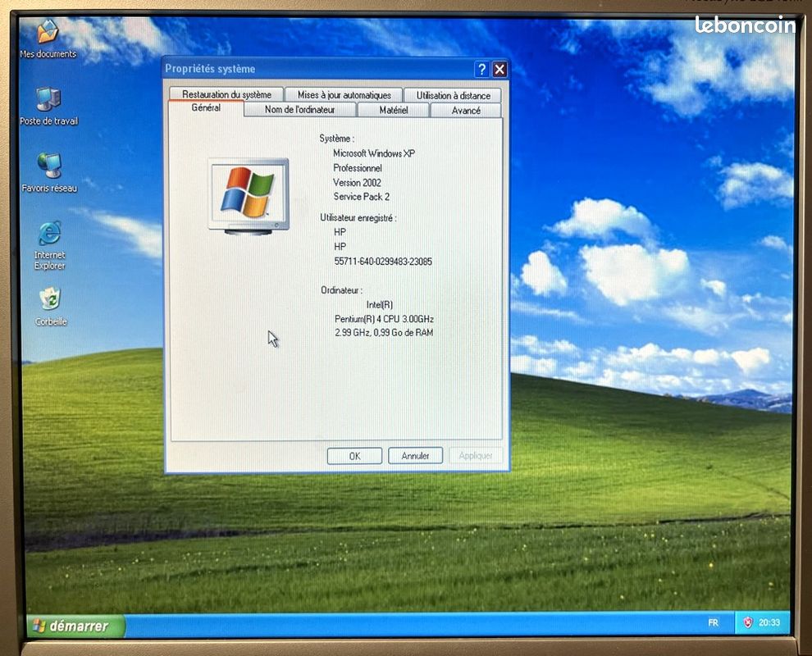Click the Windows XP logo image
This screenshot has width=812, height=656.
[x=249, y=196]
